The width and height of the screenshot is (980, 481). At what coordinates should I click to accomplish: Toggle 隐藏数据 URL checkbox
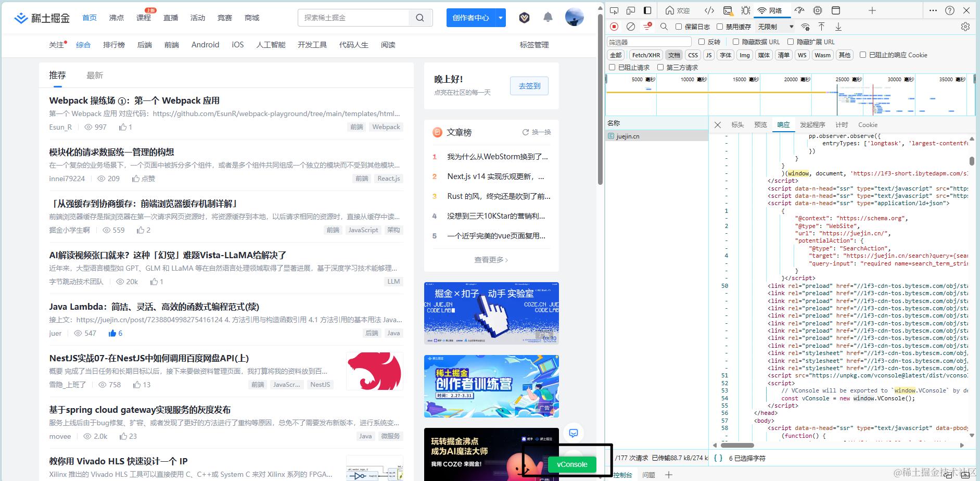736,42
